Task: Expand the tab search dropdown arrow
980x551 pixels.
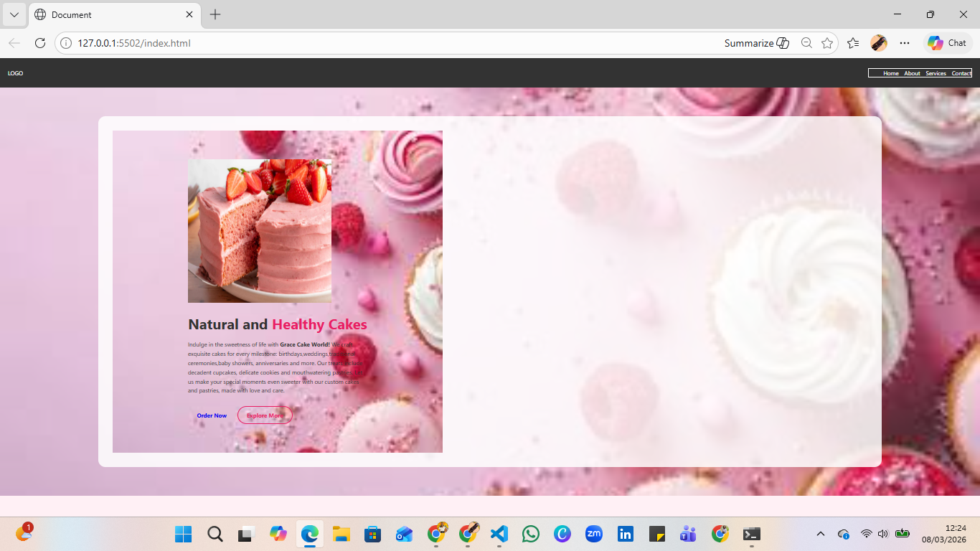Action: coord(14,14)
